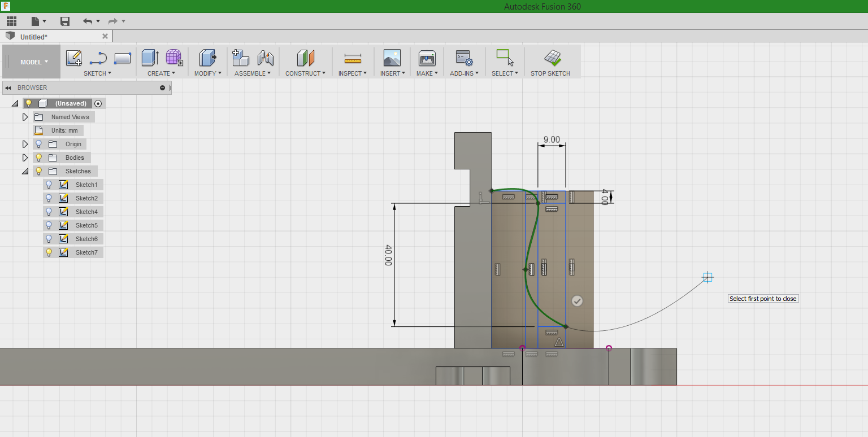The height and width of the screenshot is (437, 868).
Task: Select the Measure tool
Action: pos(353,58)
